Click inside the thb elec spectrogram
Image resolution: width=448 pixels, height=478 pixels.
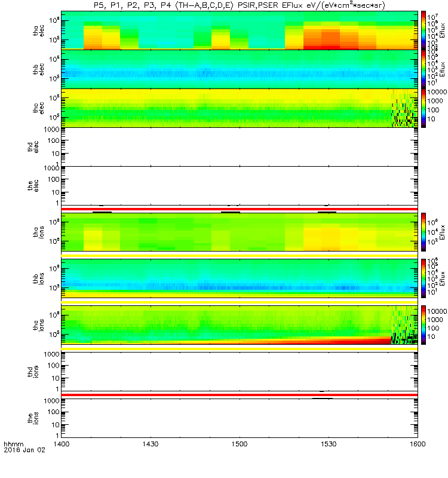pyautogui.click(x=240, y=69)
